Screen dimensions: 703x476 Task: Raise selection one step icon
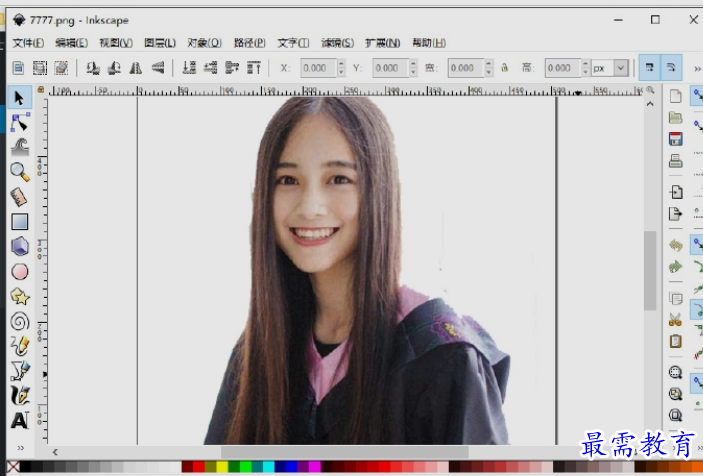(232, 68)
